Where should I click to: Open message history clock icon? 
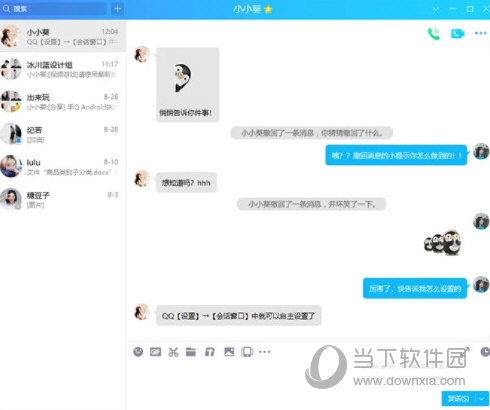485,352
